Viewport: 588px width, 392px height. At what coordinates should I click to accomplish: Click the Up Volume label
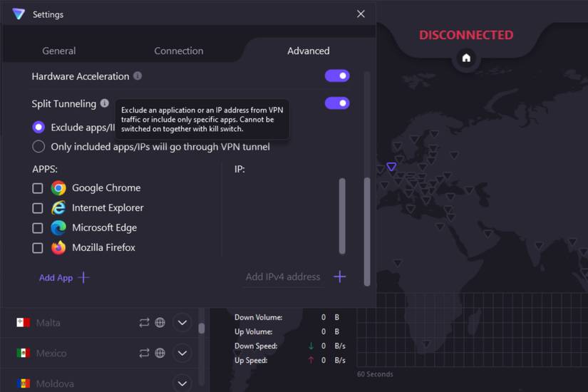[254, 331]
